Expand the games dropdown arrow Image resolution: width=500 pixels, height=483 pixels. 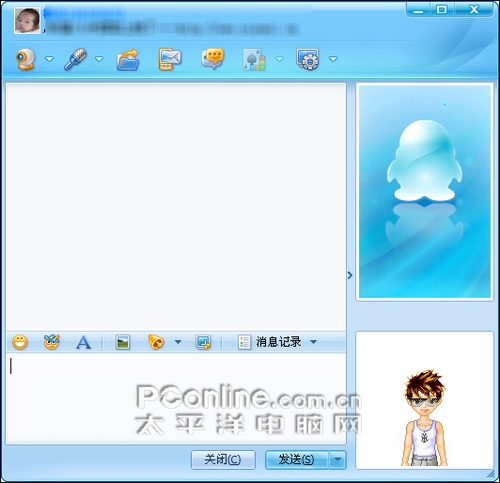[280, 59]
